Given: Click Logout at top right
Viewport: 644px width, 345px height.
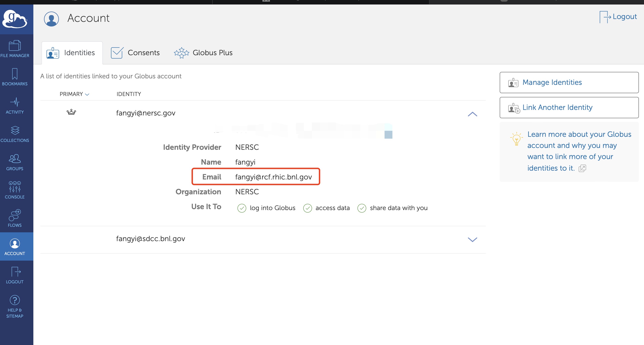Looking at the screenshot, I should click(x=618, y=17).
